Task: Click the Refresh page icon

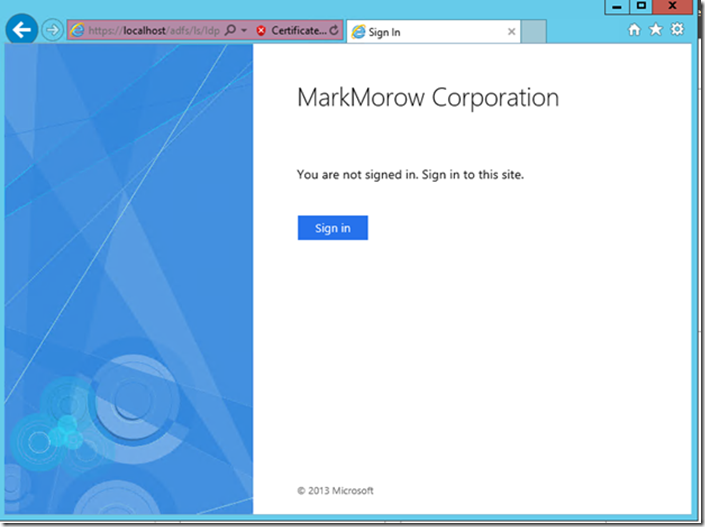Action: (x=334, y=30)
